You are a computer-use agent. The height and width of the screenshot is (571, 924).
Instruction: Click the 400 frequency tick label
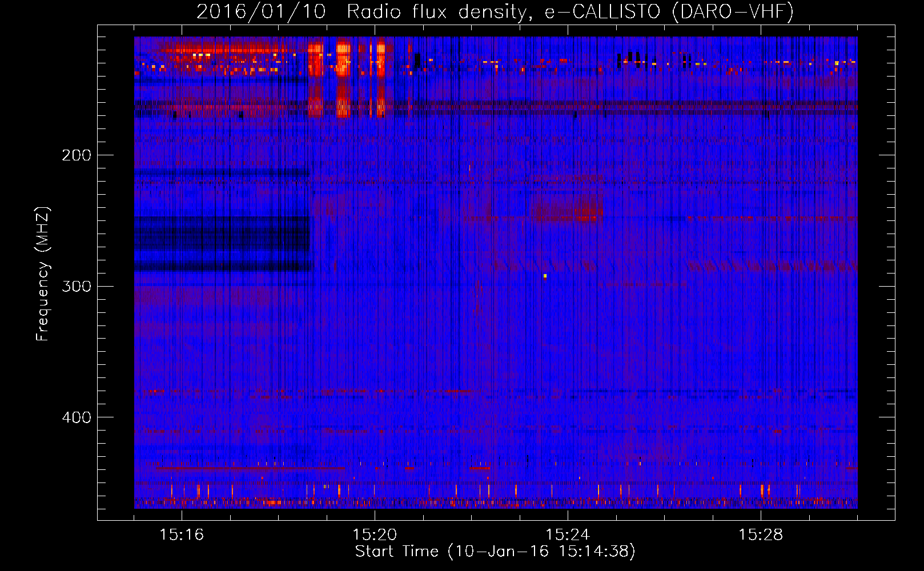(x=77, y=417)
